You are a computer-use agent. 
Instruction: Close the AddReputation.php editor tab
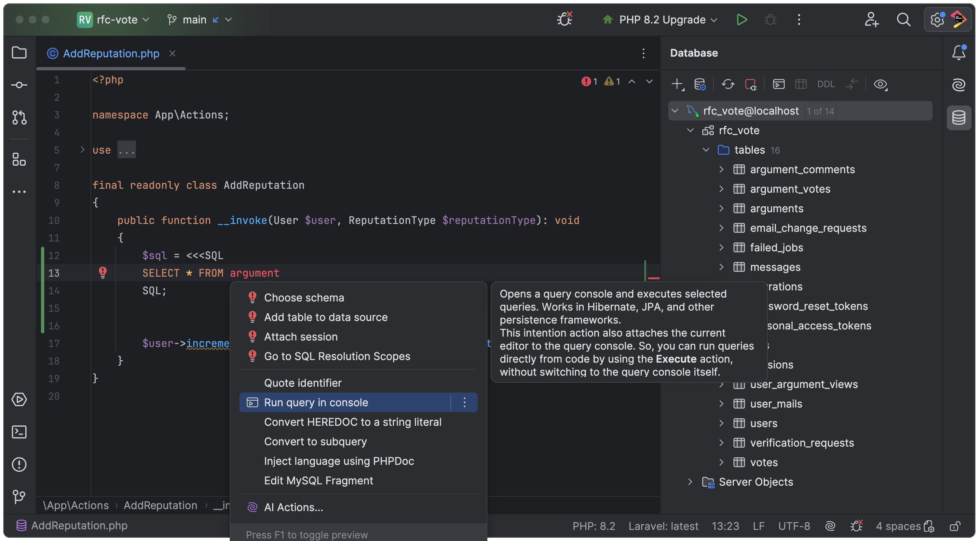pyautogui.click(x=172, y=53)
